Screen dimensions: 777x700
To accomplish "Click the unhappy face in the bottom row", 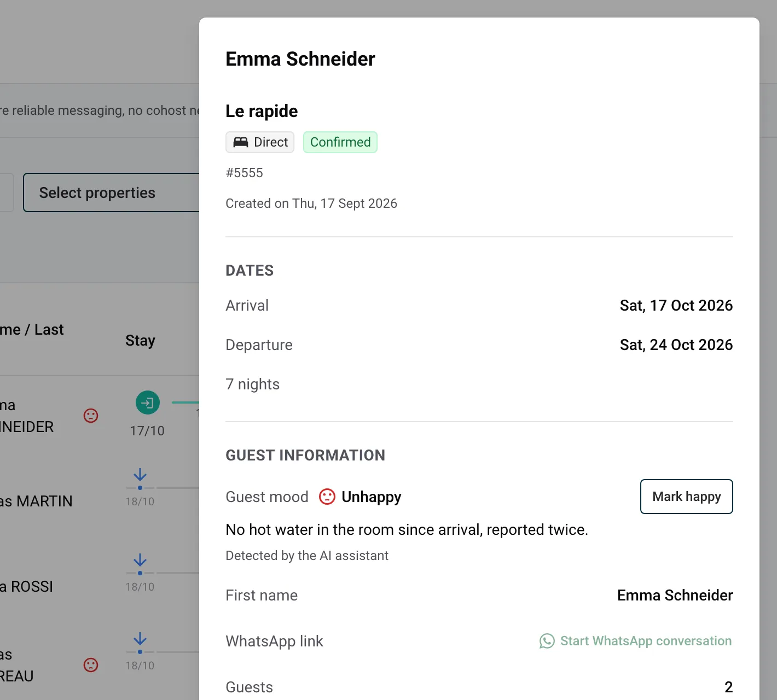I will pos(91,665).
